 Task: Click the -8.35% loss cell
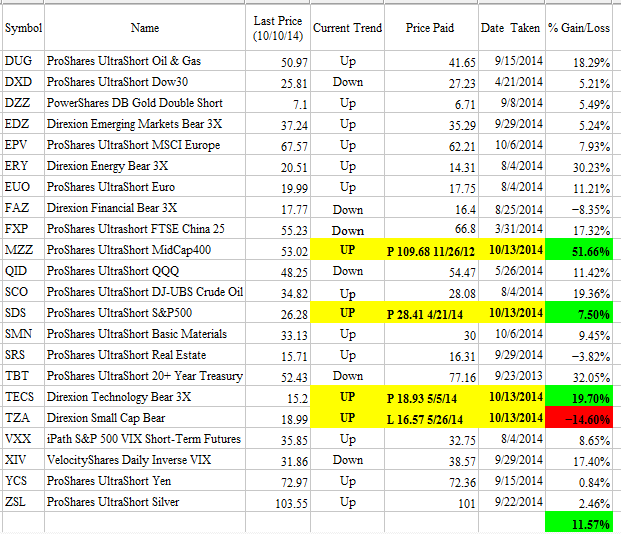579,208
